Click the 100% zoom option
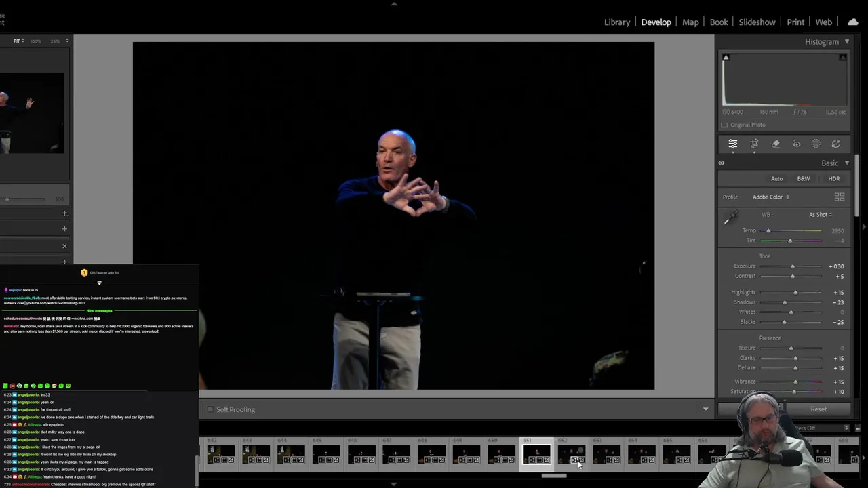Image resolution: width=868 pixels, height=488 pixels. click(36, 41)
